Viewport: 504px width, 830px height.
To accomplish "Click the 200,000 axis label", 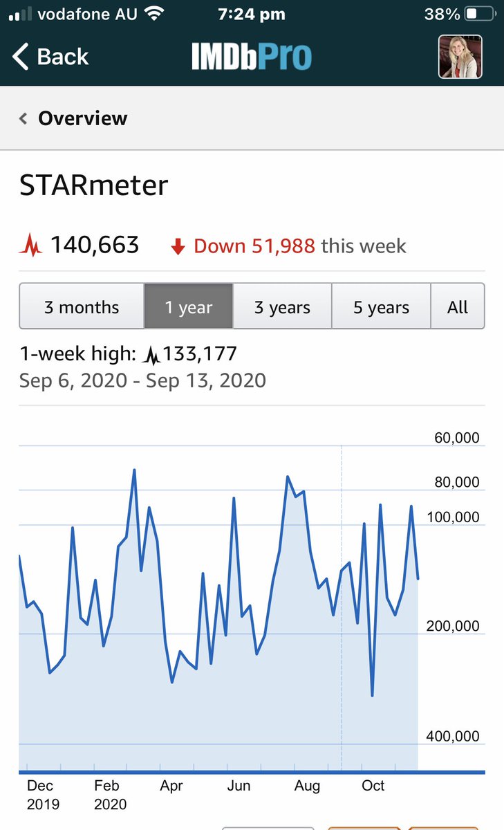I will (454, 627).
